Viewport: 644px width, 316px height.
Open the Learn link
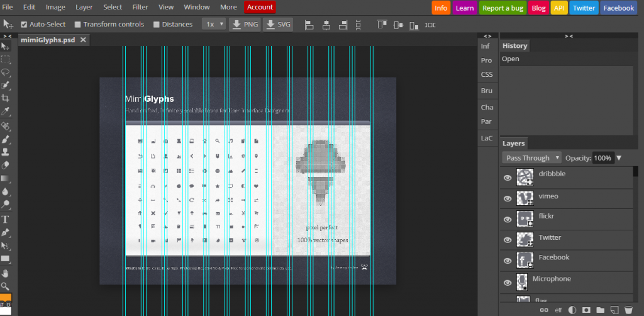click(x=465, y=8)
